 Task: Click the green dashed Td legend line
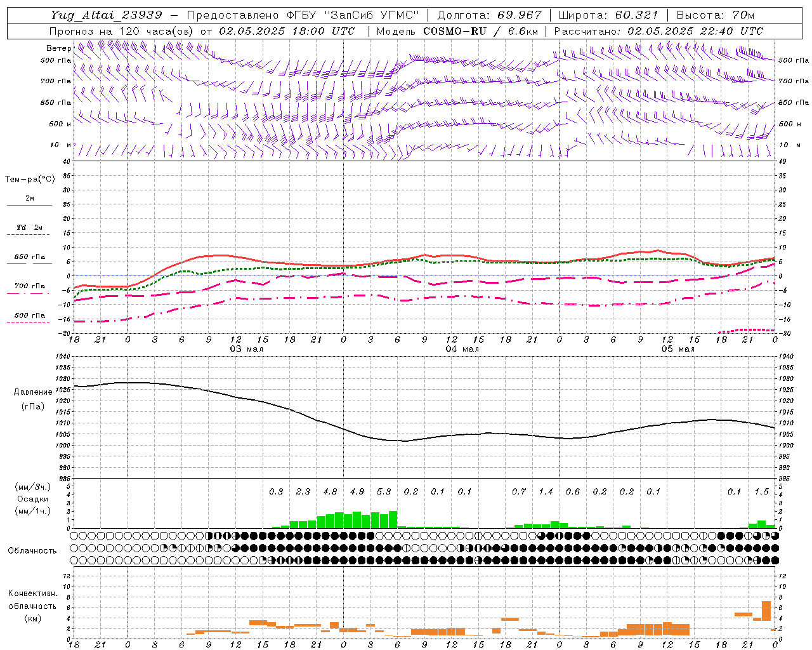coord(29,235)
